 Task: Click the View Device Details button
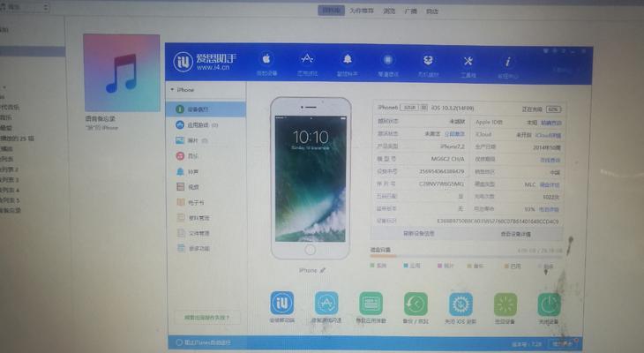pos(515,234)
